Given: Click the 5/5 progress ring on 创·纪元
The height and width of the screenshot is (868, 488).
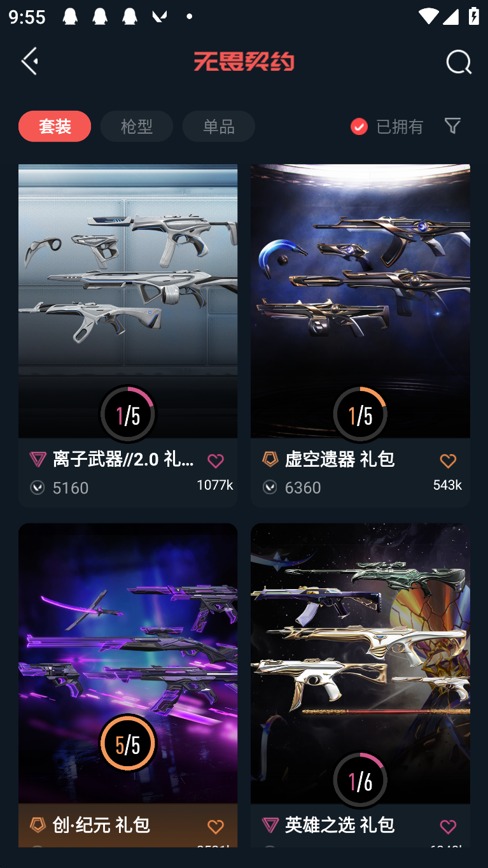Looking at the screenshot, I should click(x=128, y=743).
